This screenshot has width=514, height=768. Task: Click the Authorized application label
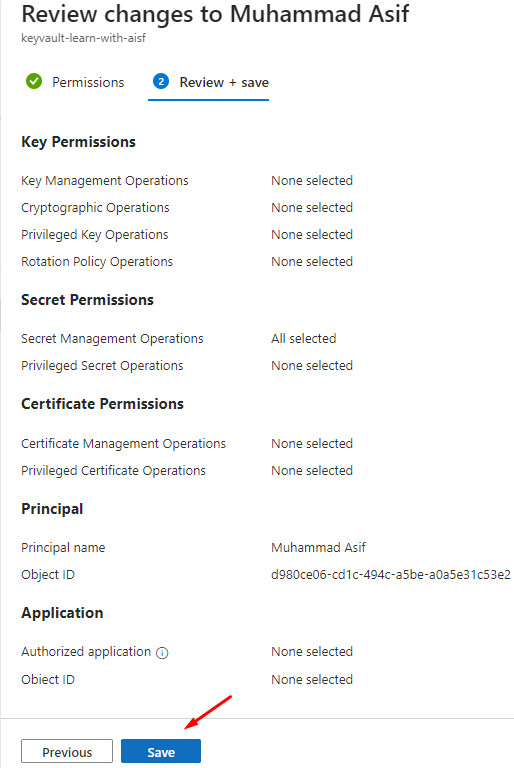pyautogui.click(x=86, y=652)
